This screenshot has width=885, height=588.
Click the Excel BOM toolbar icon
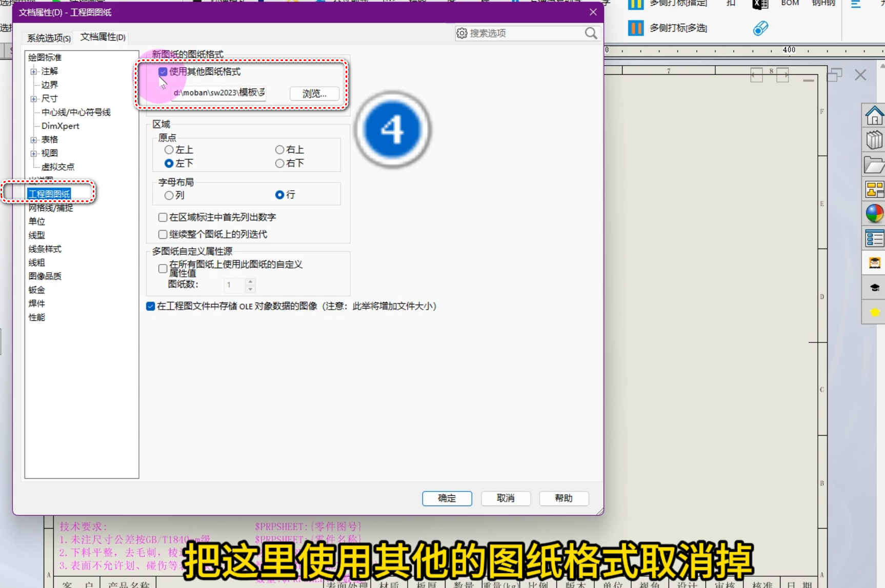(760, 4)
